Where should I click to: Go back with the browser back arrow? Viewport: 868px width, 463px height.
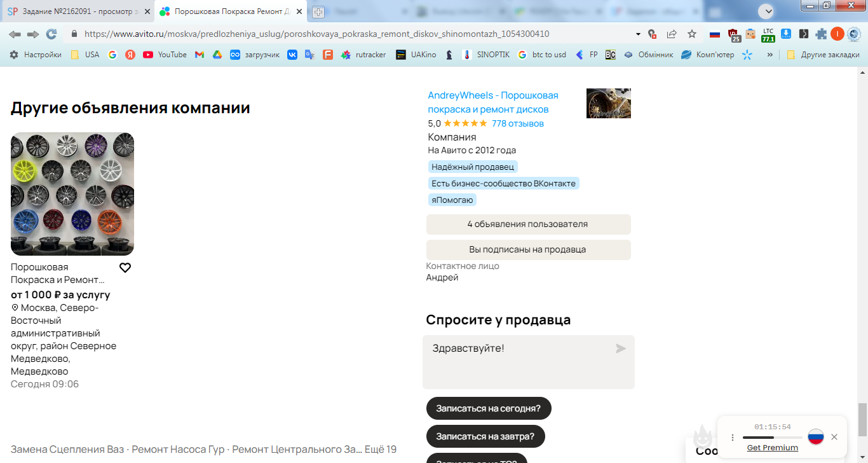click(x=15, y=34)
